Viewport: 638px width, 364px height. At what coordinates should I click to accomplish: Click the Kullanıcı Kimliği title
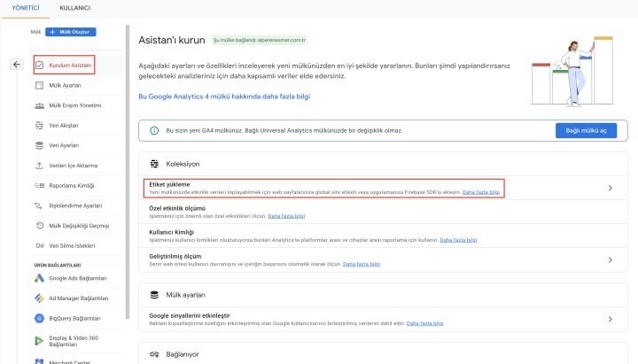pyautogui.click(x=171, y=232)
